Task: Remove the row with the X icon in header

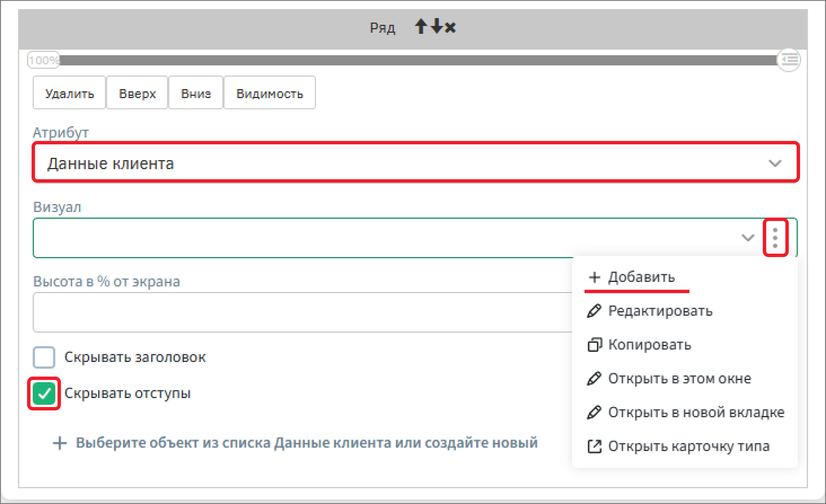Action: pos(450,27)
